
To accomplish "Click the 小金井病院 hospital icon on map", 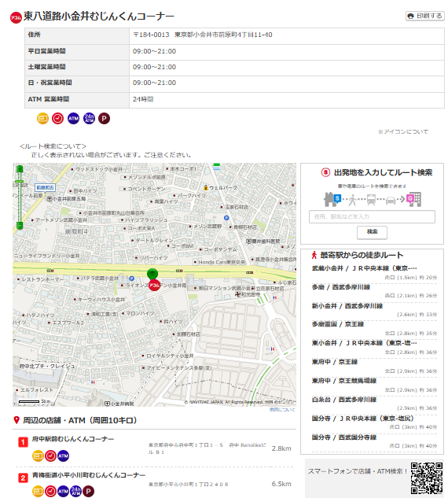I will (107, 404).
